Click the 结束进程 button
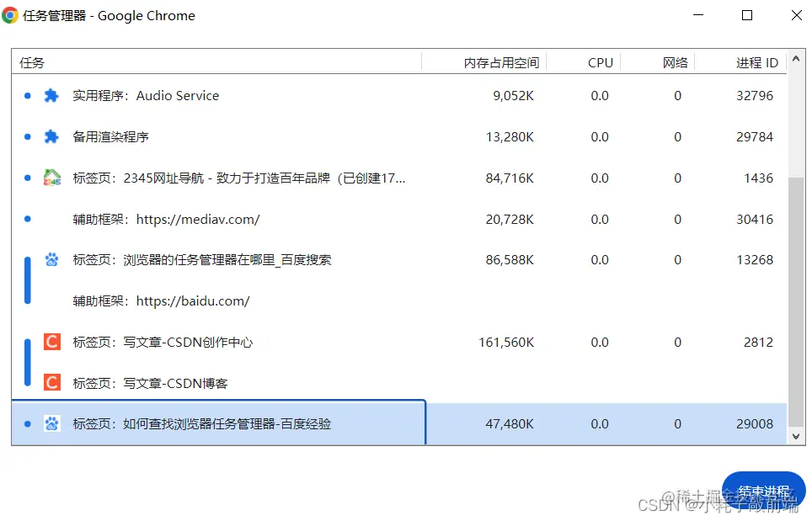The height and width of the screenshot is (521, 812). 763,491
